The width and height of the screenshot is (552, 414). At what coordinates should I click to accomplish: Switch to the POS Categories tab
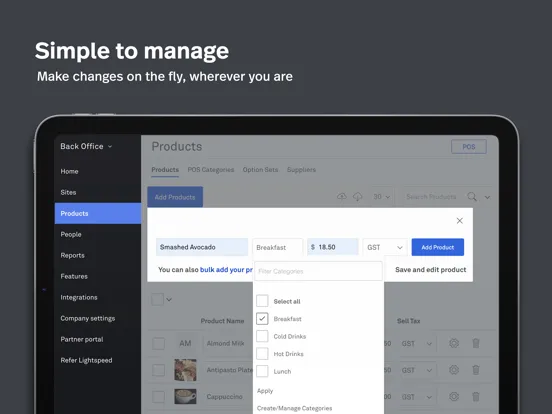pos(211,170)
